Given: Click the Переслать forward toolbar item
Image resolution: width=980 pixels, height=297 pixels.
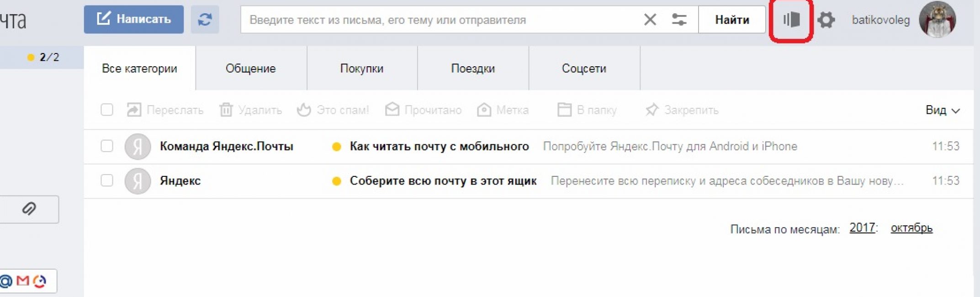Looking at the screenshot, I should coord(165,110).
